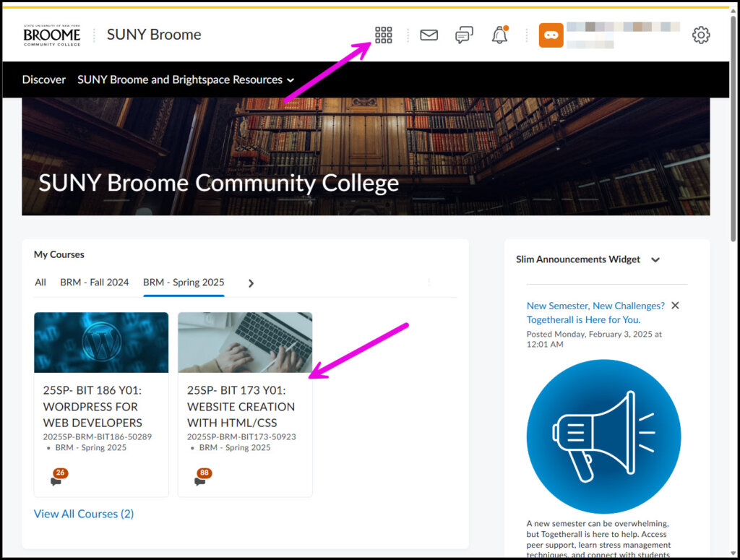Click the My Courses widget heading
This screenshot has width=740, height=560.
coord(59,254)
